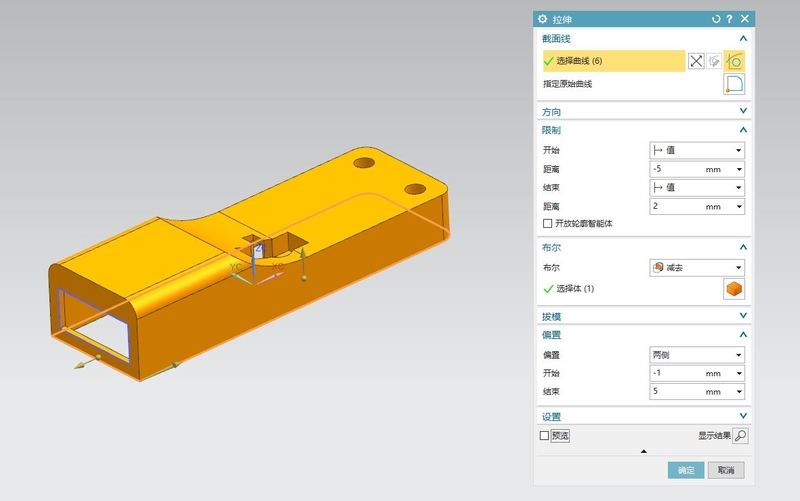
Task: Open help with the question mark icon
Action: click(x=729, y=19)
